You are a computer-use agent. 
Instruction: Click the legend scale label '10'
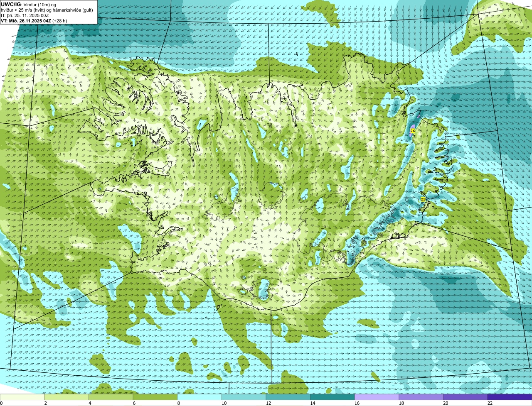pos(224,403)
